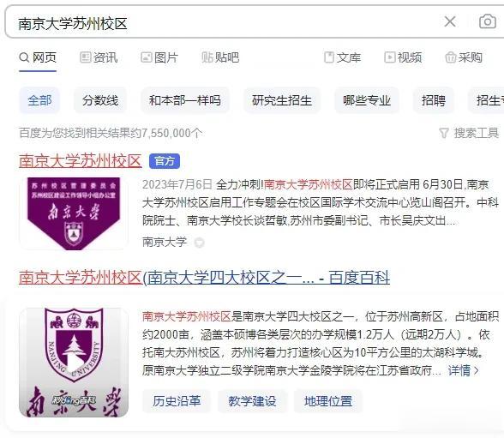
Task: Click the verified shield icon after 南京大学
Action: [199, 243]
